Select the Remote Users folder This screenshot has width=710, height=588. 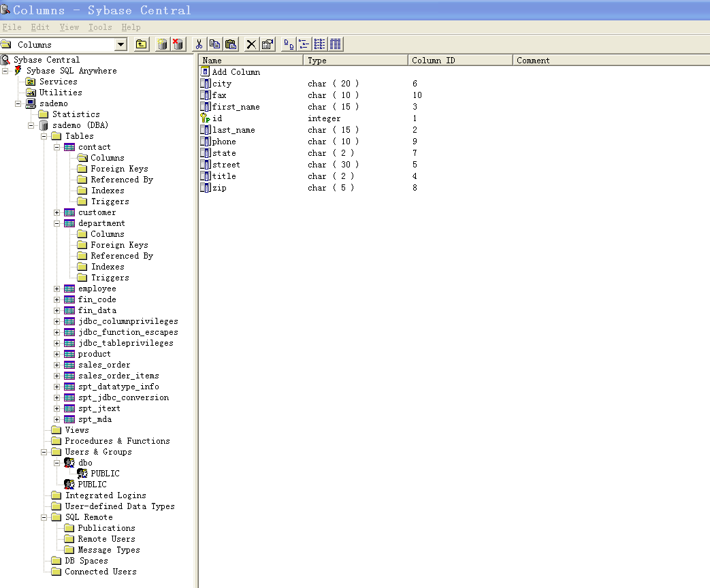click(106, 539)
